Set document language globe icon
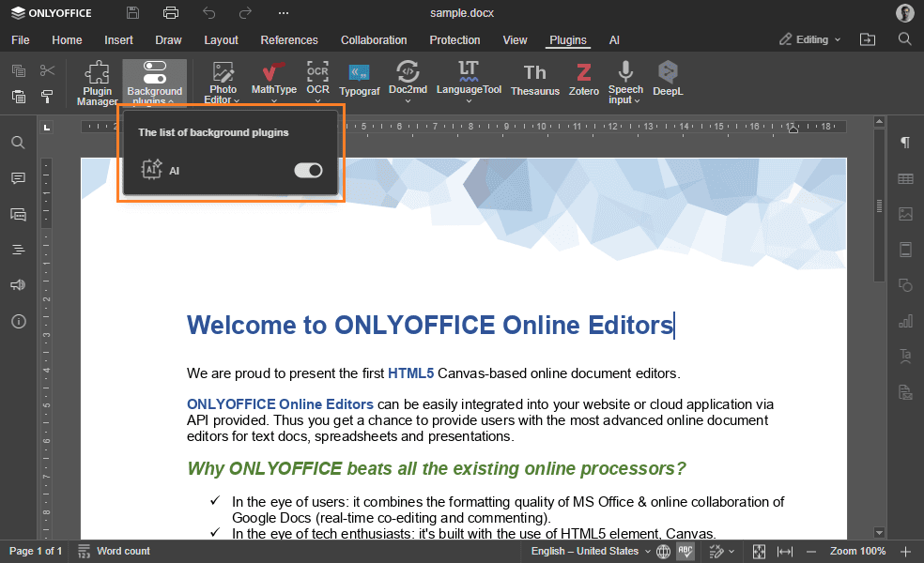 664,551
